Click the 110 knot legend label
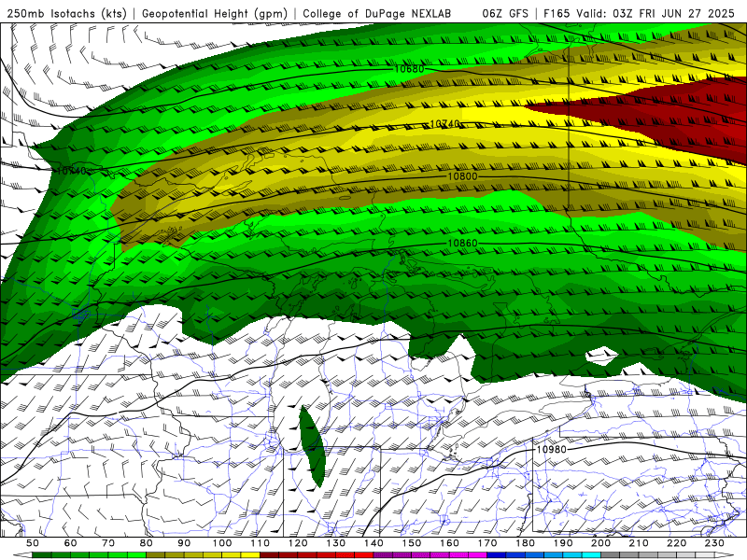 pyautogui.click(x=261, y=543)
